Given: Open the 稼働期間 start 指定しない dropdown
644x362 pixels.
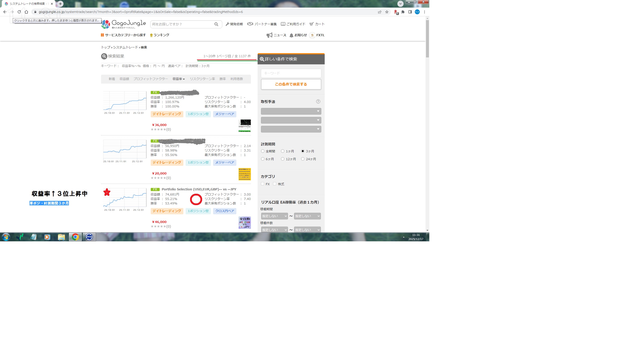Looking at the screenshot, I should point(274,216).
